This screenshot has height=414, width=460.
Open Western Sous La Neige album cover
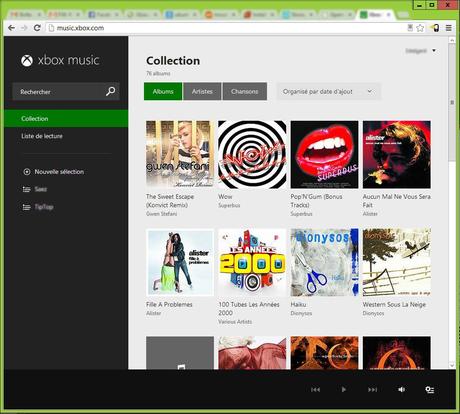pyautogui.click(x=397, y=262)
